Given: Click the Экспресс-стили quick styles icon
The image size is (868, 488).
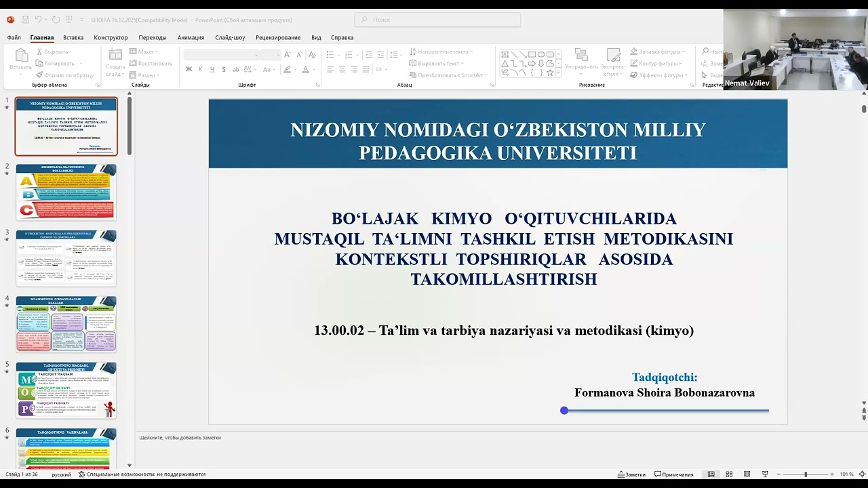Looking at the screenshot, I should 613,55.
